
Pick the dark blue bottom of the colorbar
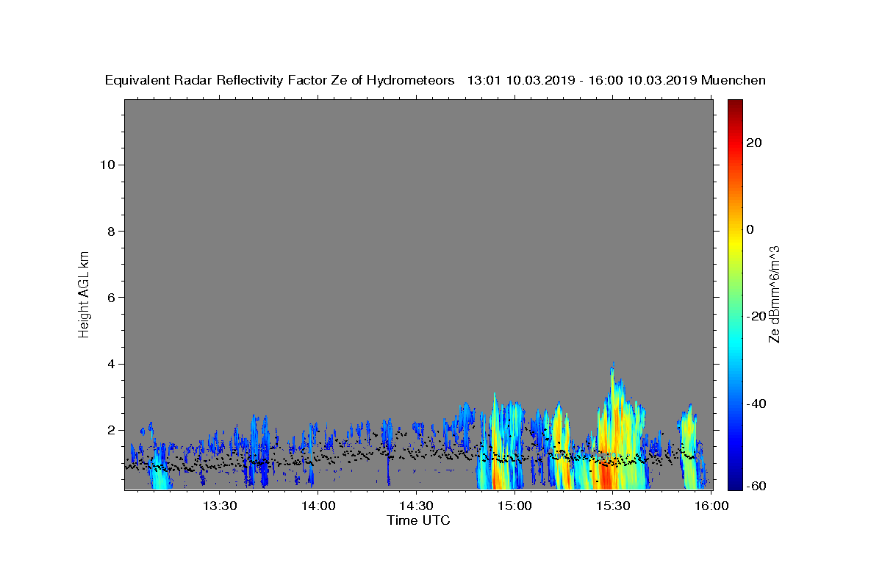pyautogui.click(x=735, y=481)
